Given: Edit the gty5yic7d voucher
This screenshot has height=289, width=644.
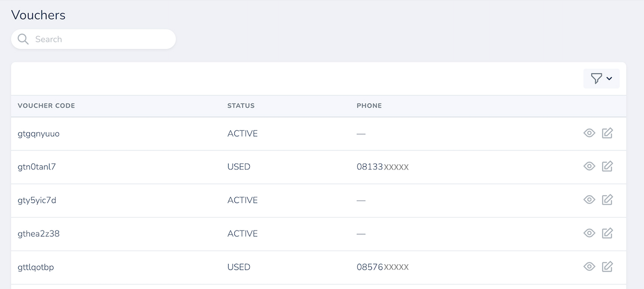Looking at the screenshot, I should pyautogui.click(x=607, y=200).
